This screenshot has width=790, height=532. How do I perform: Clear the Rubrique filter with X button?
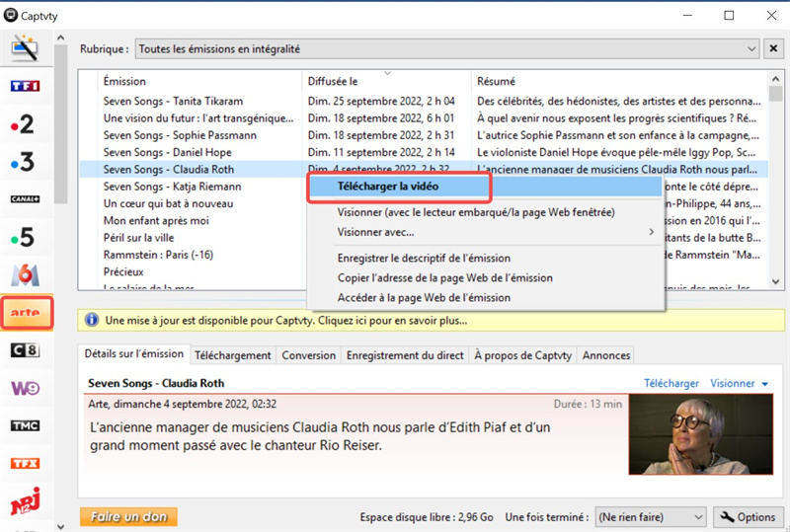point(773,48)
